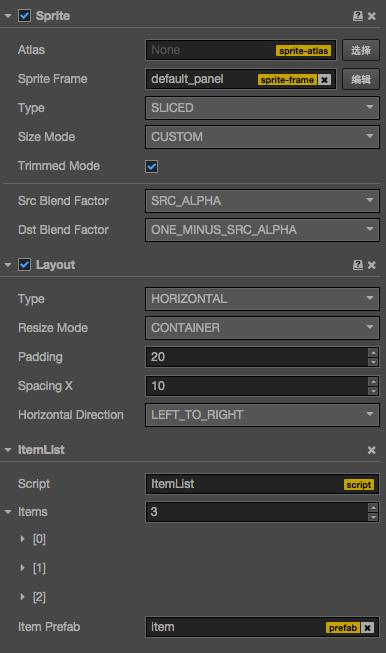Collapse the ItemList component section
The height and width of the screenshot is (653, 386).
[8, 450]
